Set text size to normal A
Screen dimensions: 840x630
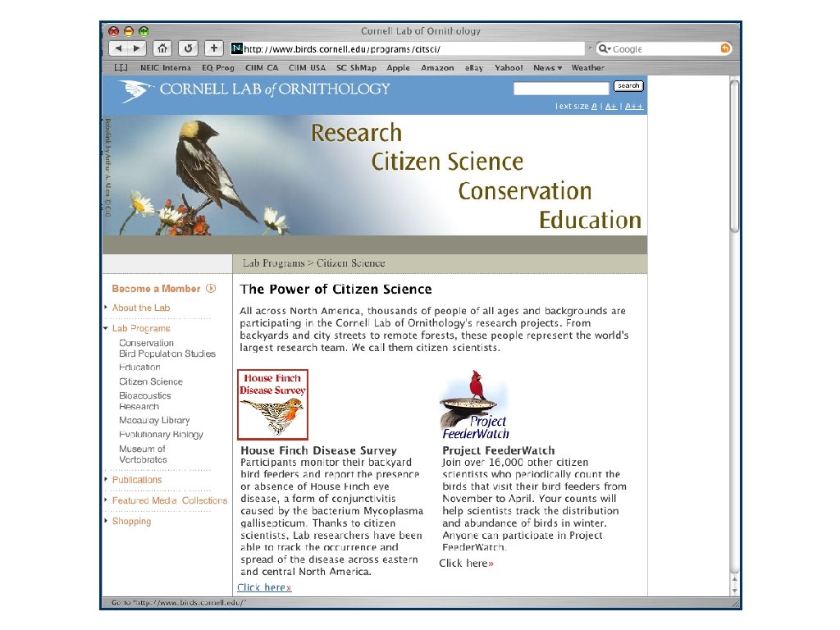(x=594, y=106)
